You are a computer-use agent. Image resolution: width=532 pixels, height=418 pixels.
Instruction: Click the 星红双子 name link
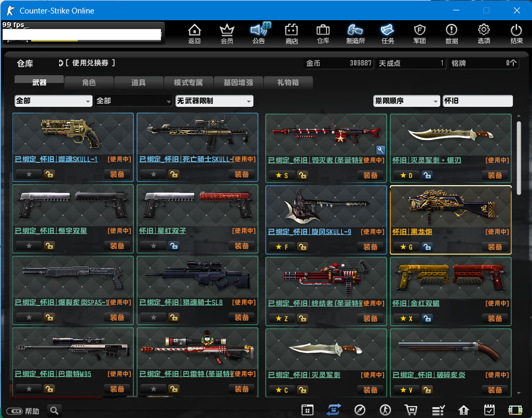click(x=162, y=231)
